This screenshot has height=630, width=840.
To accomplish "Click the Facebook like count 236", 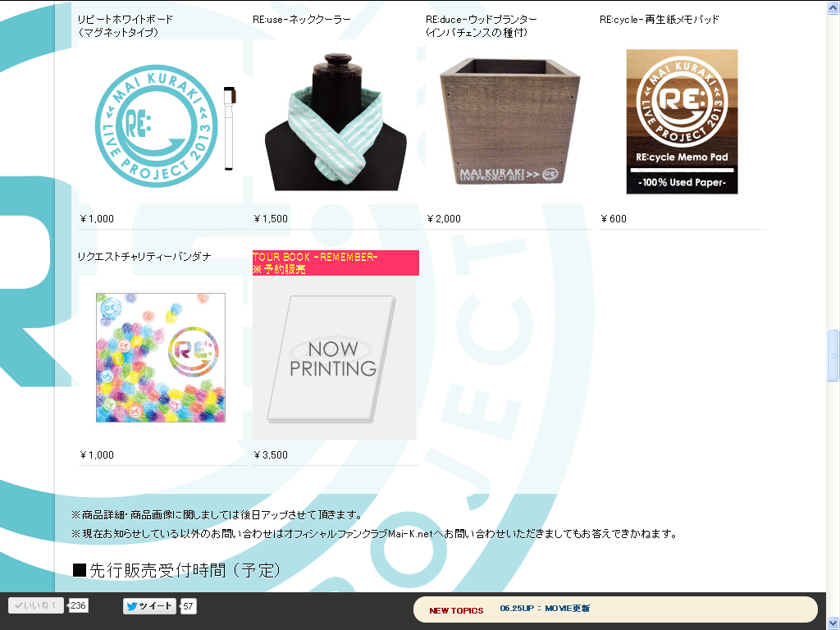I will pos(78,605).
